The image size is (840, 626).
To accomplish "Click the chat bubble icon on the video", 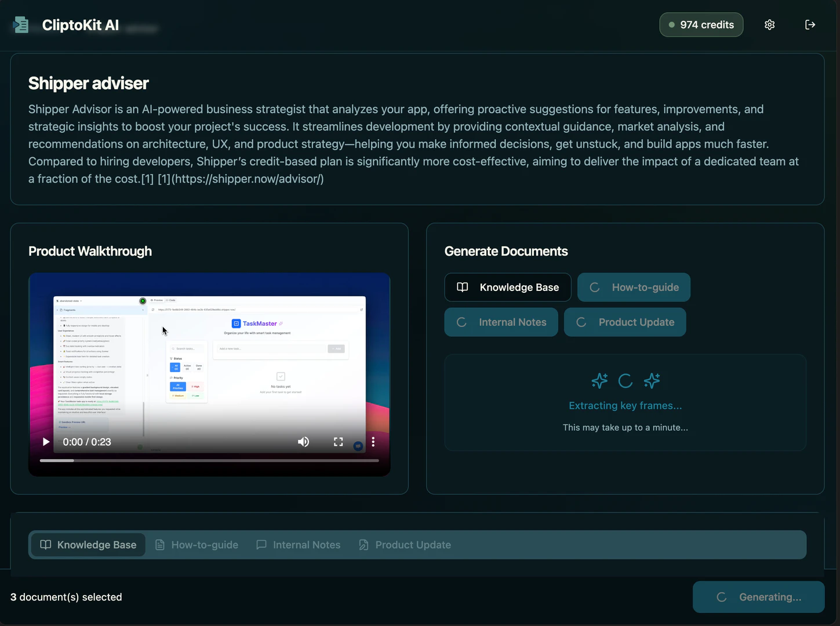I will click(358, 446).
